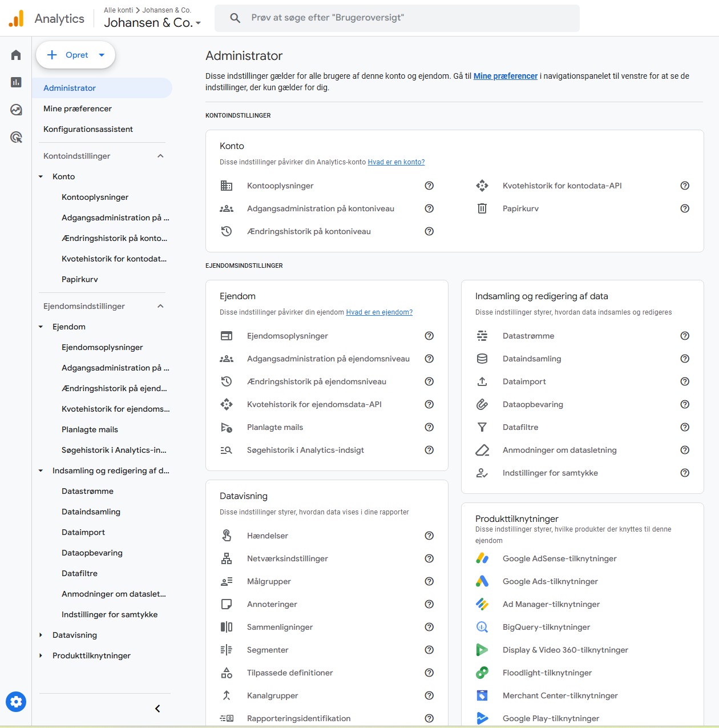
Task: Open help for Dataopbevaring
Action: 685,404
